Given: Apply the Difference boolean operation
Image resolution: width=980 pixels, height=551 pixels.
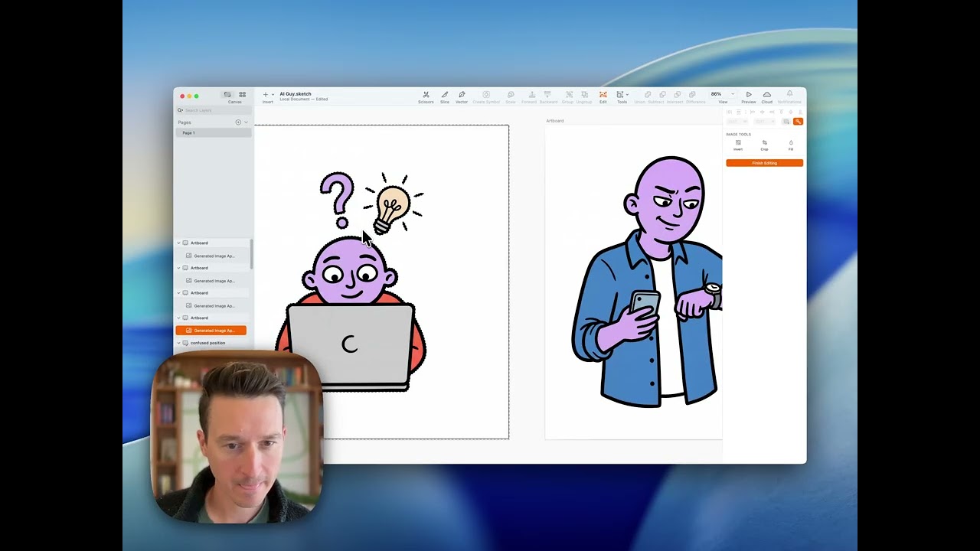Looking at the screenshot, I should click(x=692, y=95).
